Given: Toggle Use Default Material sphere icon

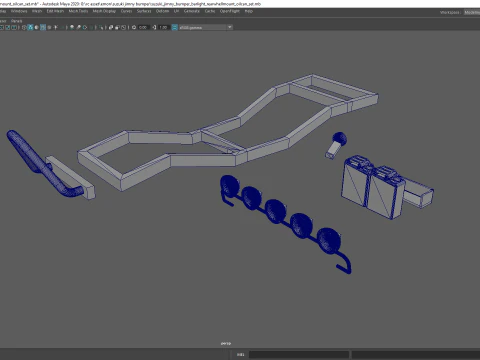Looking at the screenshot, I should point(36,27).
